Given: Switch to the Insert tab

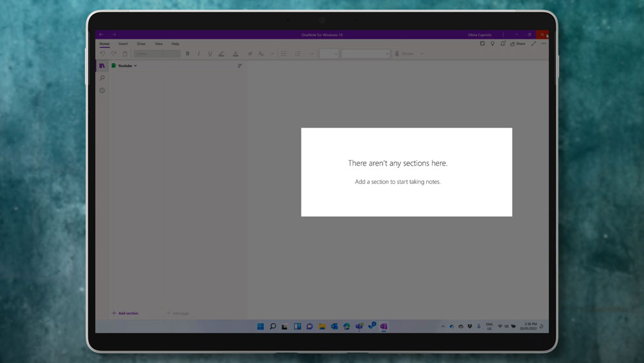Looking at the screenshot, I should coord(123,44).
